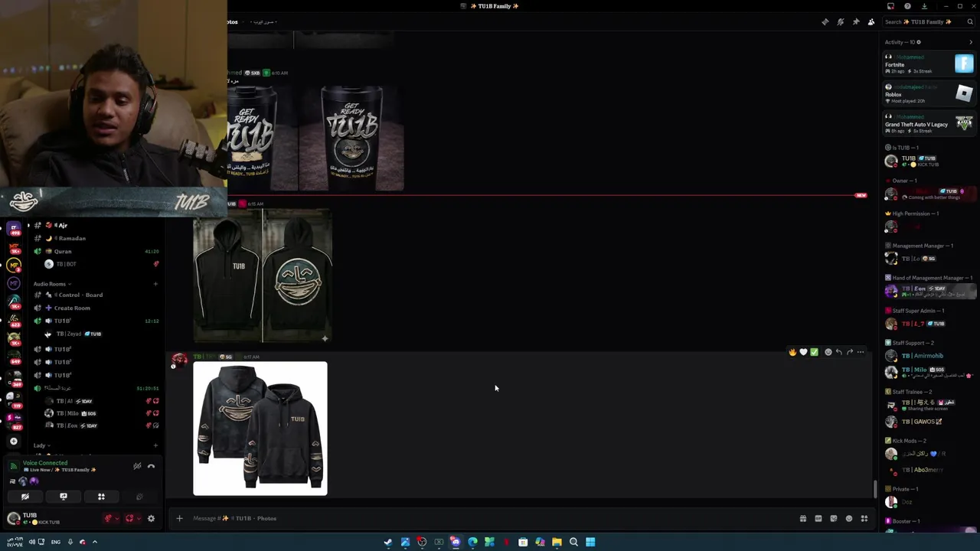Open More options on hovered message
Screen dimensions: 980x551
[861, 352]
